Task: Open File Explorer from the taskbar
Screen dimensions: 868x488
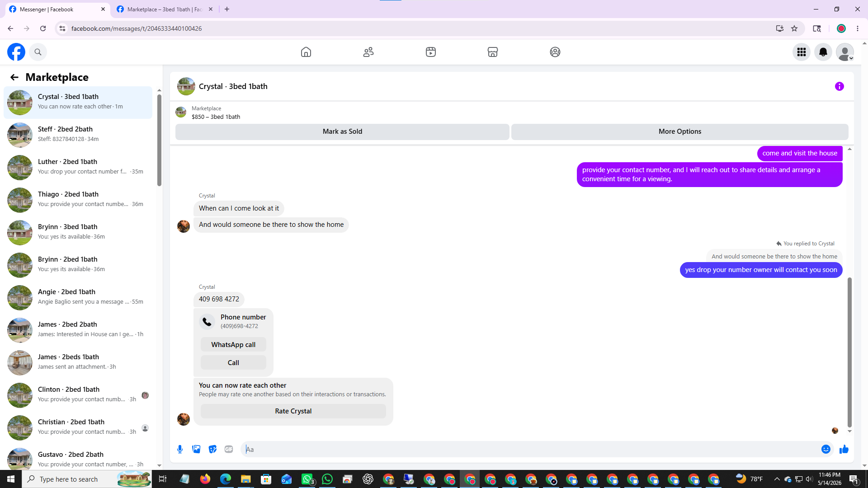Action: tap(245, 479)
